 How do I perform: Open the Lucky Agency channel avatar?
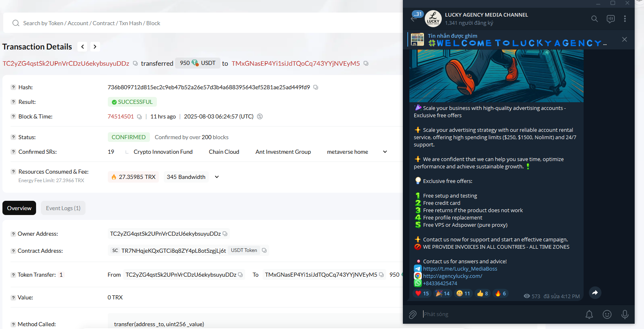[x=433, y=19]
